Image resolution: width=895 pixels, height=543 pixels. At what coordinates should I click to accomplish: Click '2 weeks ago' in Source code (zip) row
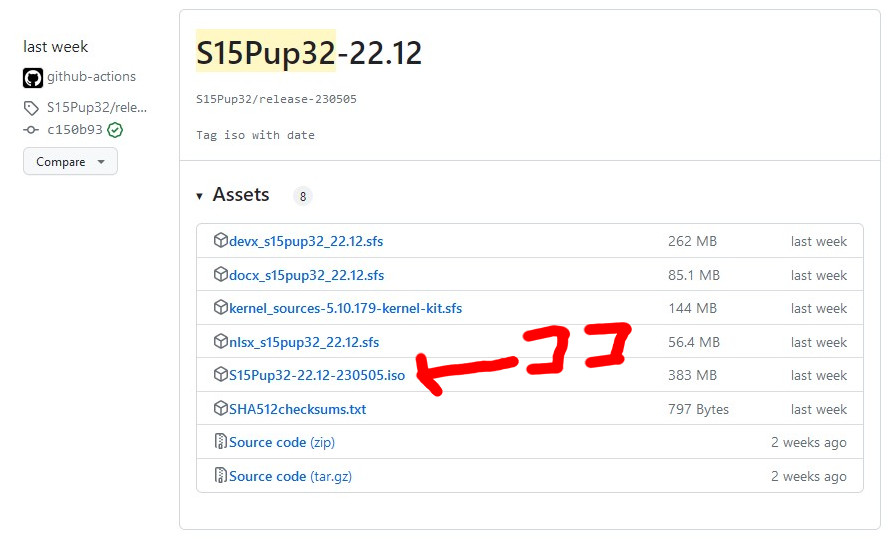tap(809, 443)
